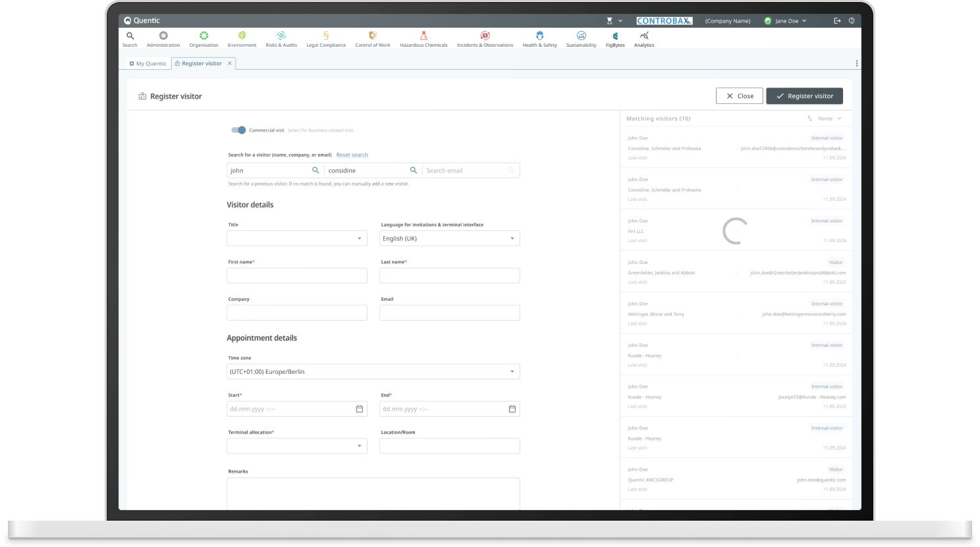Screen dimensions: 980x547
Task: Open the Jane Doe user menu
Action: point(786,21)
